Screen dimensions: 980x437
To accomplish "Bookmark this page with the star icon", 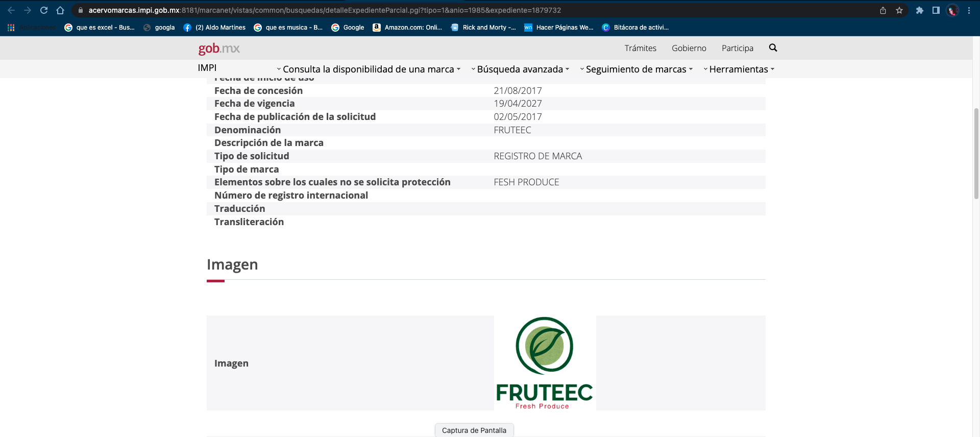I will tap(899, 10).
